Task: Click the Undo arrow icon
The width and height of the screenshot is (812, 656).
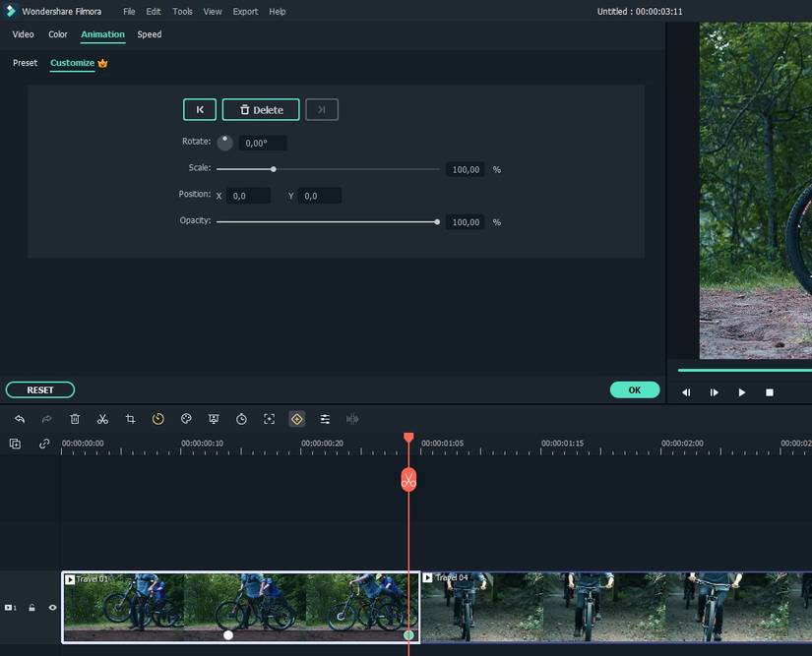Action: coord(20,419)
